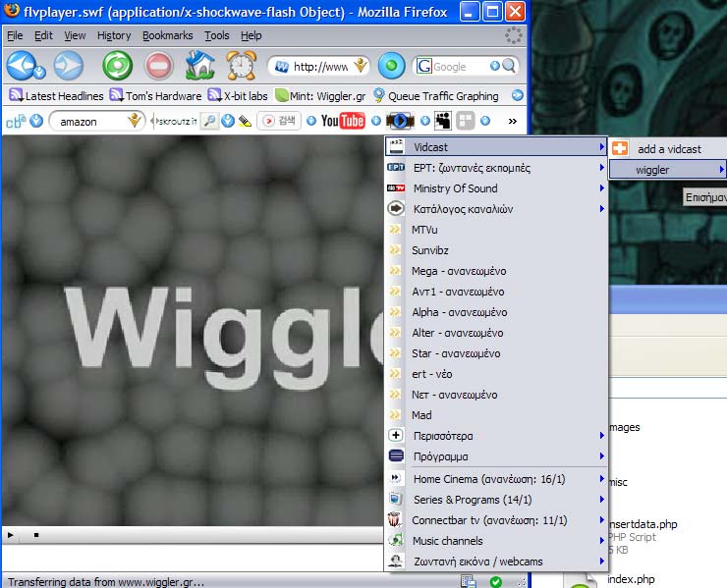Select the Sunvibz channel

496,250
